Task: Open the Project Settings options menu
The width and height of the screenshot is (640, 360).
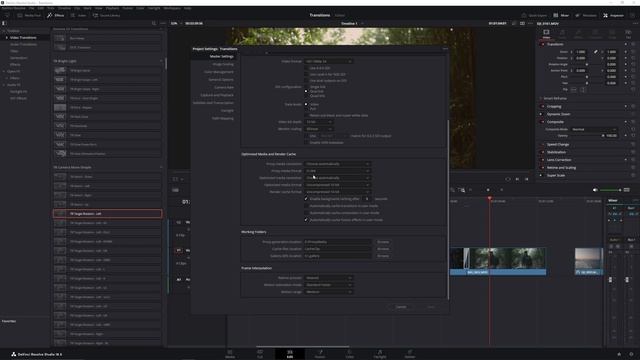Action: click(445, 49)
